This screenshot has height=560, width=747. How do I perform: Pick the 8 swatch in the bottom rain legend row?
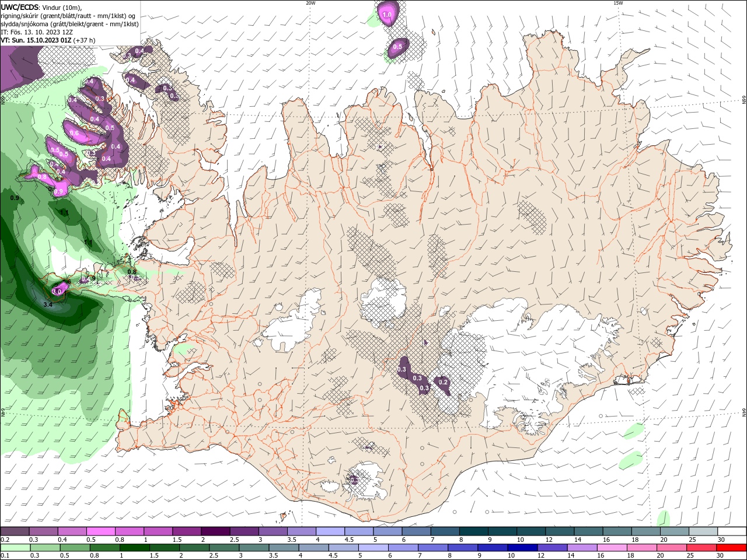[462, 548]
